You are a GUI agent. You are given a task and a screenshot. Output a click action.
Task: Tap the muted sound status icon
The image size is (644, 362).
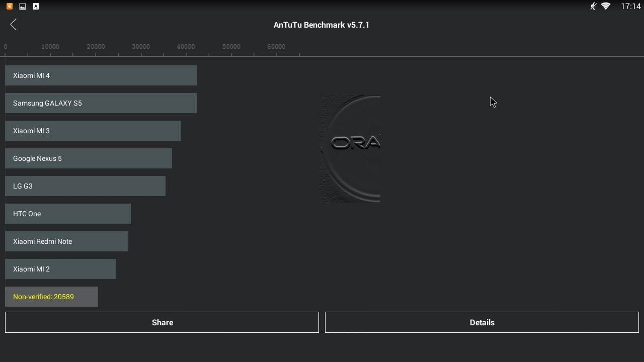tap(593, 7)
